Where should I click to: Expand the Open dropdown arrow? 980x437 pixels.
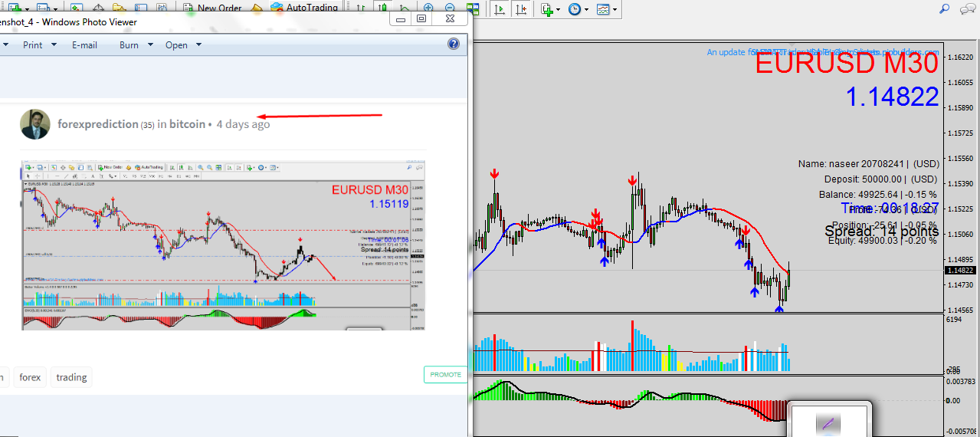click(198, 44)
